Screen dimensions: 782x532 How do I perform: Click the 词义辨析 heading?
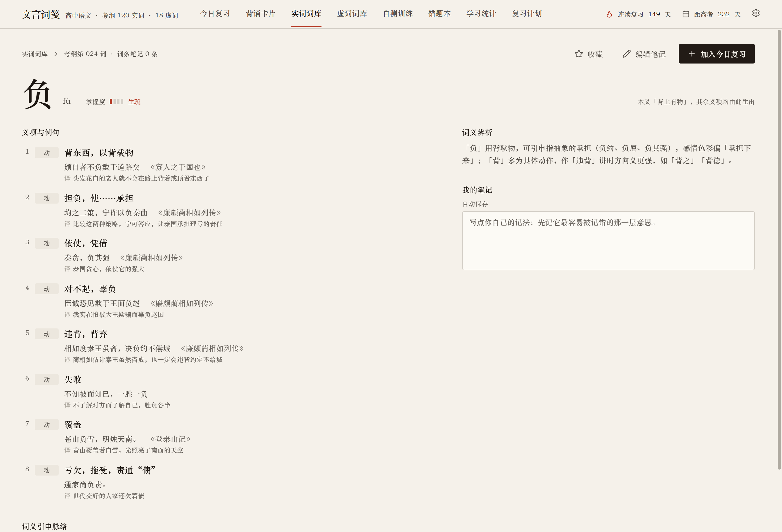pos(477,132)
